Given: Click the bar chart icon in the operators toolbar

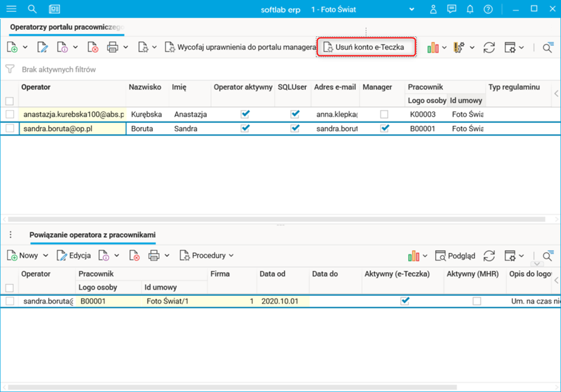Looking at the screenshot, I should pos(433,47).
